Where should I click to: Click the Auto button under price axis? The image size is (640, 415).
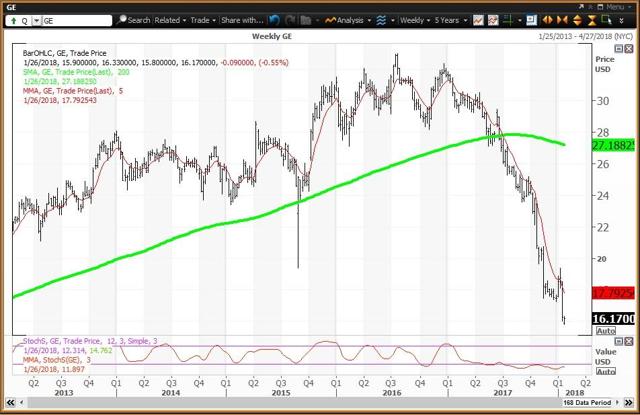click(x=606, y=331)
